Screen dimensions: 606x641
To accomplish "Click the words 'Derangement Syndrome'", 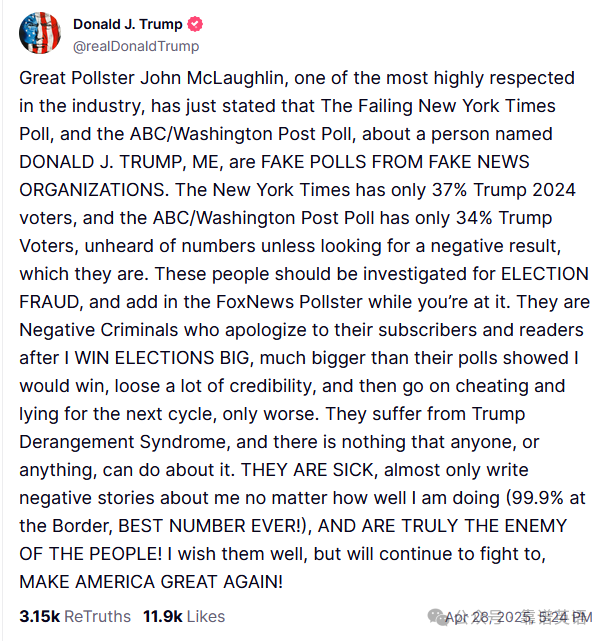I will coord(124,442).
